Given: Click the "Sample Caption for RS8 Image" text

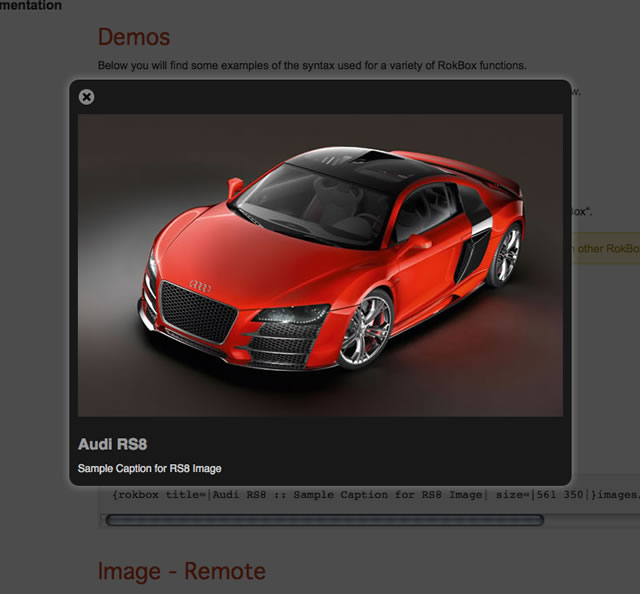Looking at the screenshot, I should [149, 468].
